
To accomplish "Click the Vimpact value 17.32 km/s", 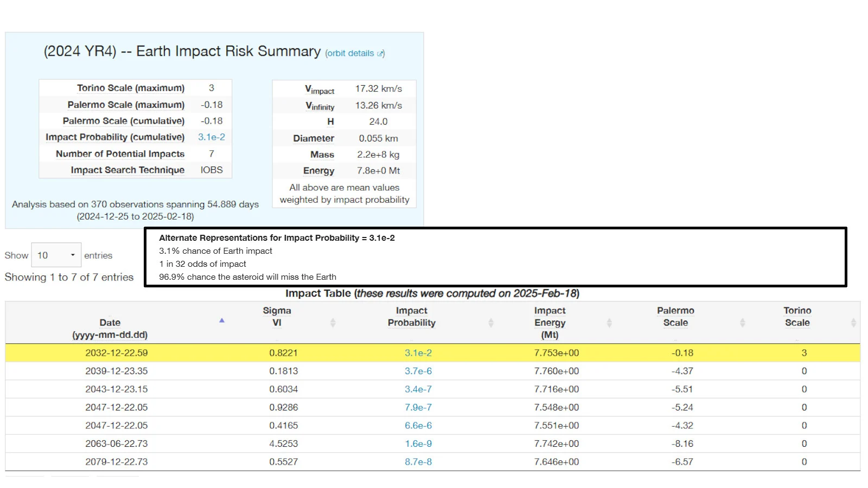I will 379,88.
